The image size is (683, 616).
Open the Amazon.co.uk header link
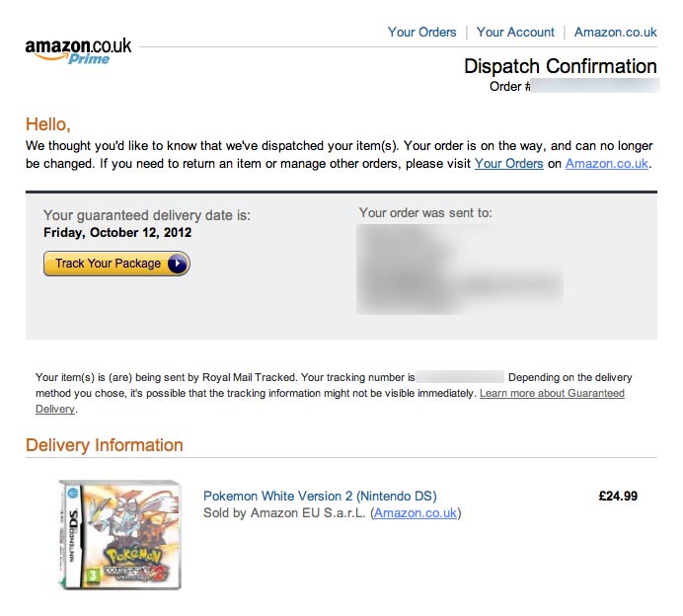click(x=616, y=33)
